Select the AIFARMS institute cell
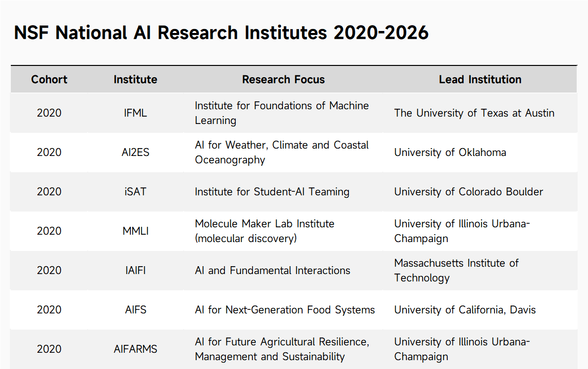The width and height of the screenshot is (588, 369). tap(135, 349)
